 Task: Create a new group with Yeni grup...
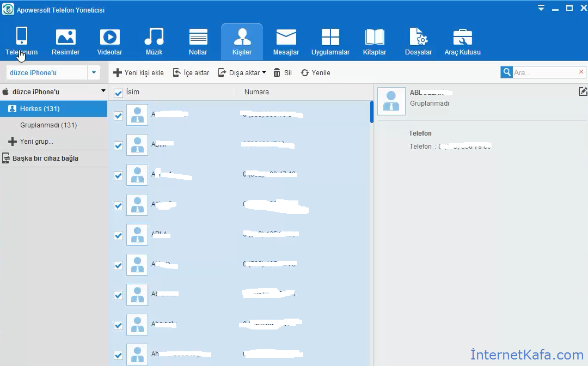point(30,142)
